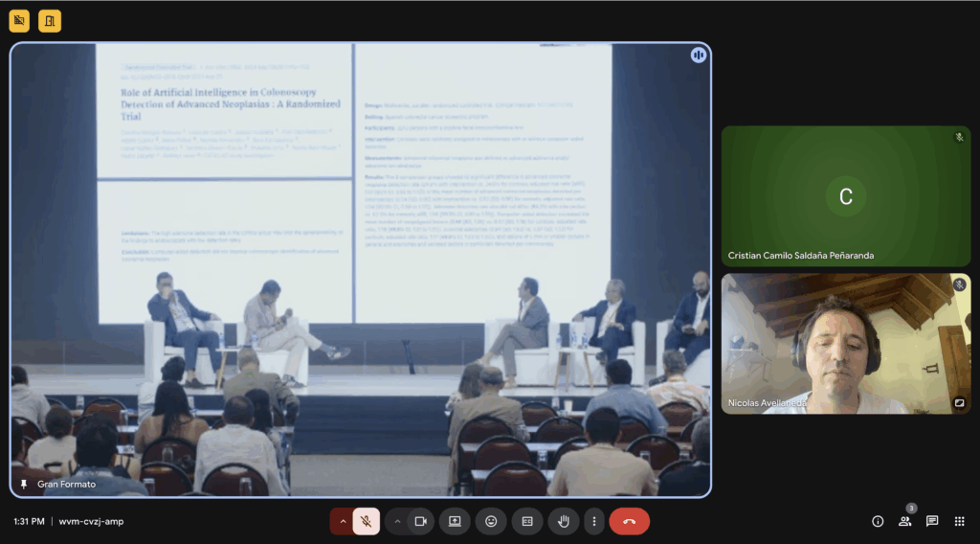Screen dimensions: 980x544
Task: Click the meeting code wvm-cvzj-amp
Action: (91, 521)
